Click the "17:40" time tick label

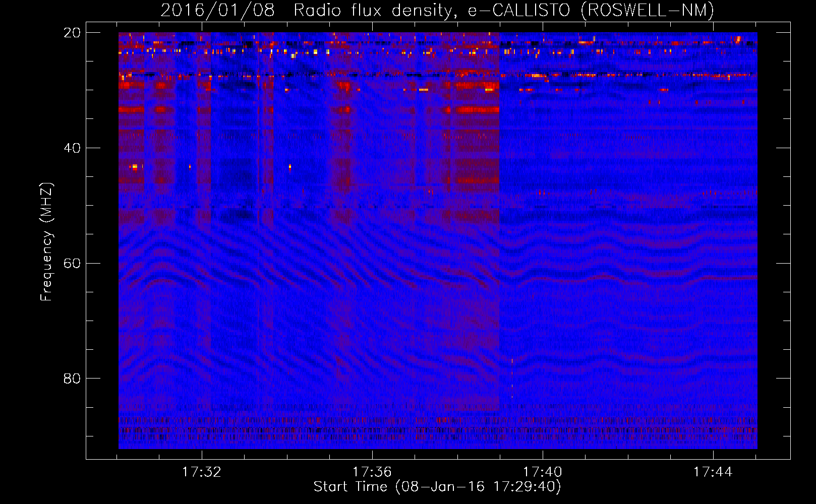pos(543,472)
